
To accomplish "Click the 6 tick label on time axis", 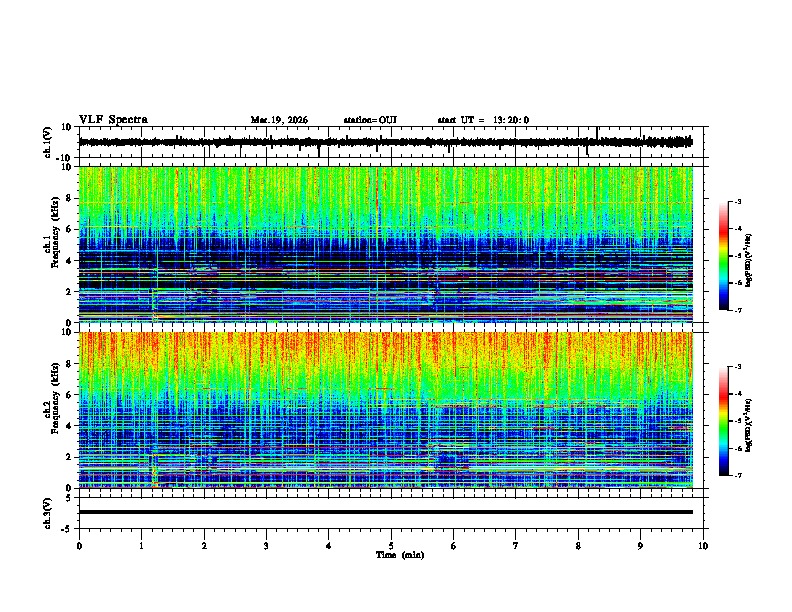I will (454, 546).
